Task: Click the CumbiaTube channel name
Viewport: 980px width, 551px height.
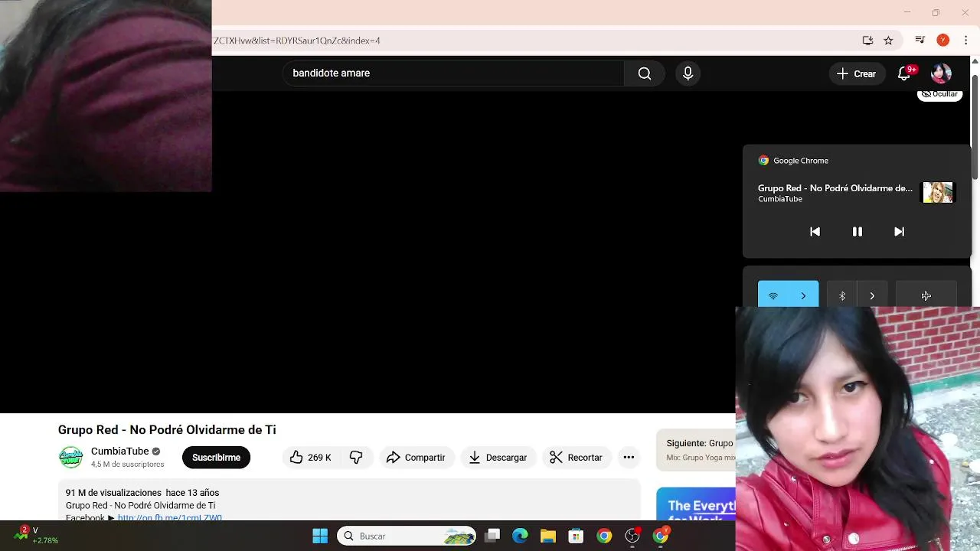Action: click(x=119, y=451)
